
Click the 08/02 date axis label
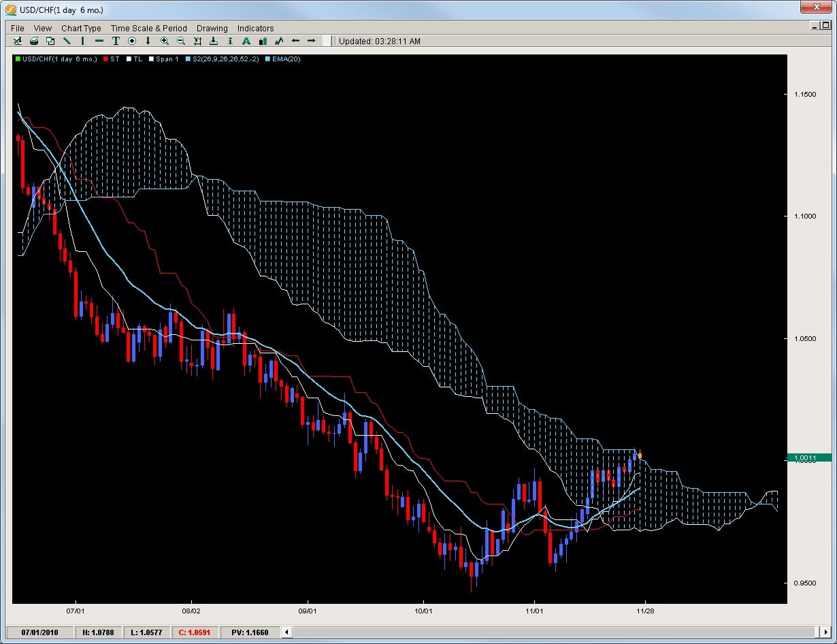[x=192, y=611]
